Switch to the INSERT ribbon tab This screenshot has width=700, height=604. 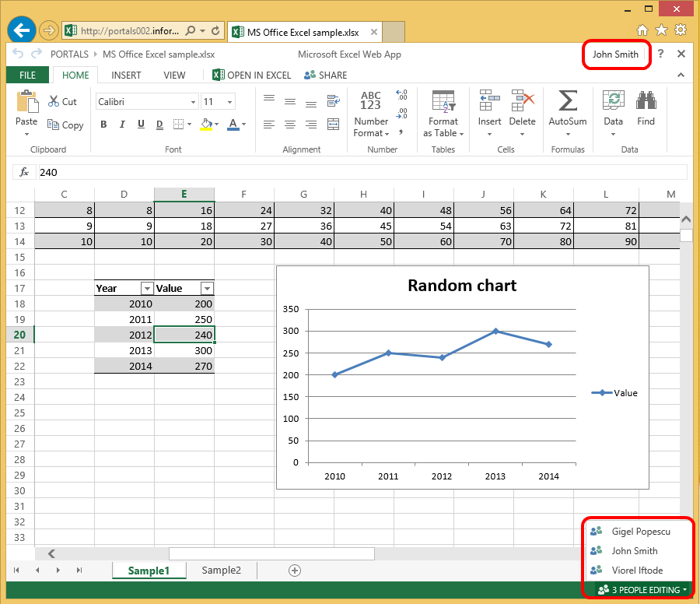[x=126, y=75]
